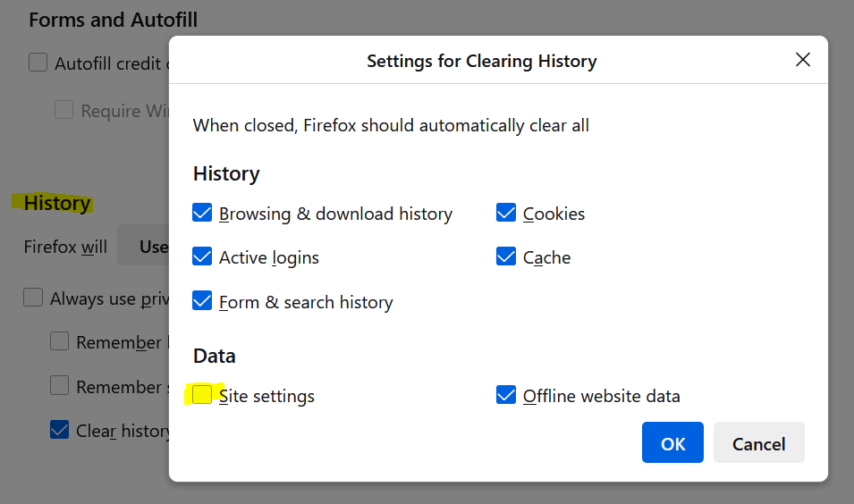The image size is (854, 504).
Task: Uncheck Clear history checkbox behind the dialog
Action: (x=59, y=430)
